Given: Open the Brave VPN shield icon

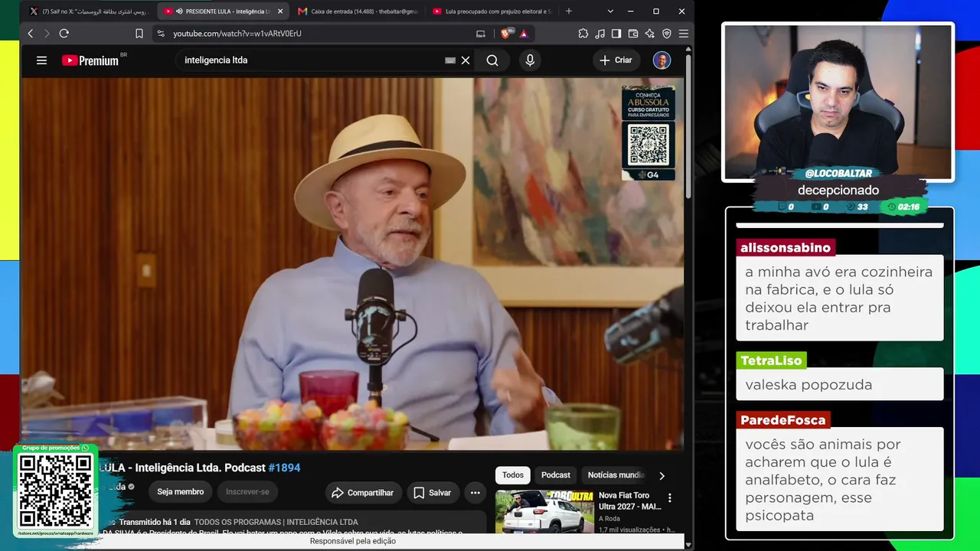Looking at the screenshot, I should (x=667, y=34).
